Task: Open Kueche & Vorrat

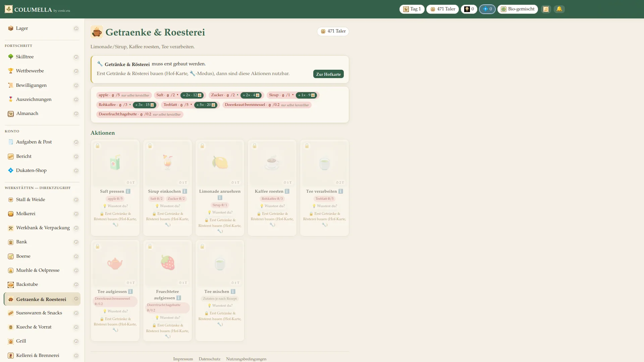Action: coord(42,327)
